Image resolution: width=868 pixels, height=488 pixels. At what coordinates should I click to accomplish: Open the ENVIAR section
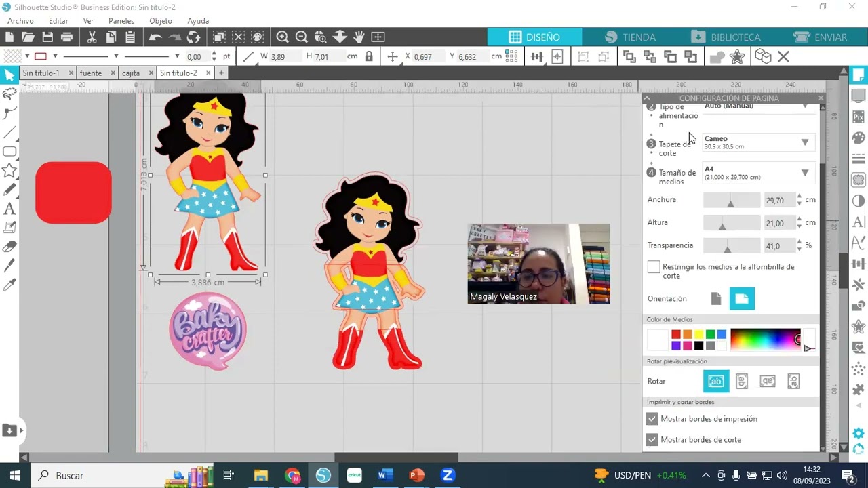(821, 37)
